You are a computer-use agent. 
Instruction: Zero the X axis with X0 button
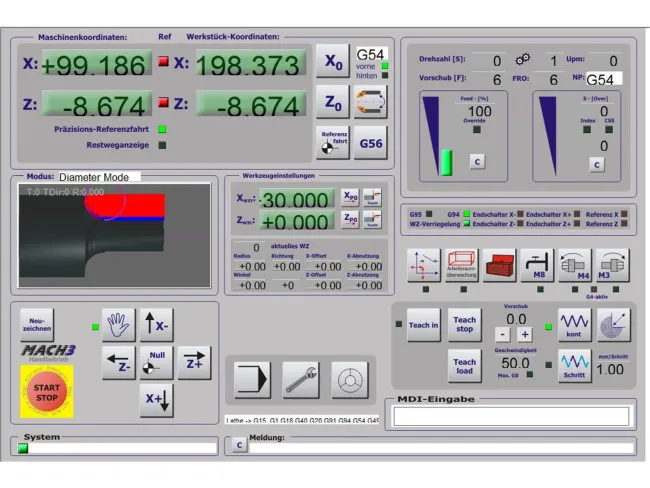click(333, 62)
